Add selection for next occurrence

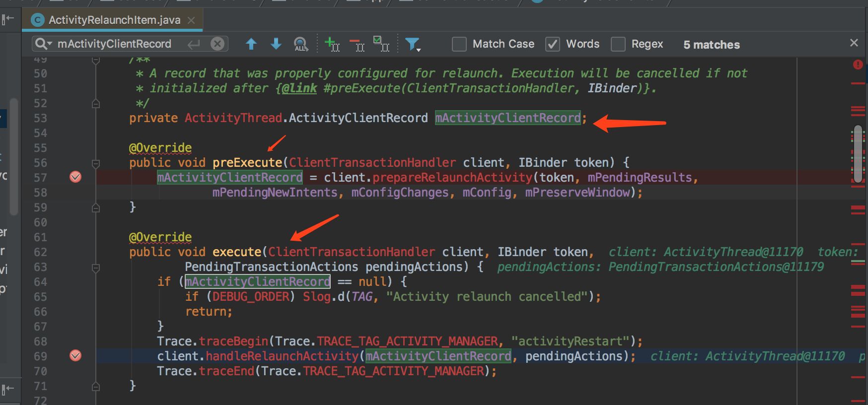click(x=332, y=44)
